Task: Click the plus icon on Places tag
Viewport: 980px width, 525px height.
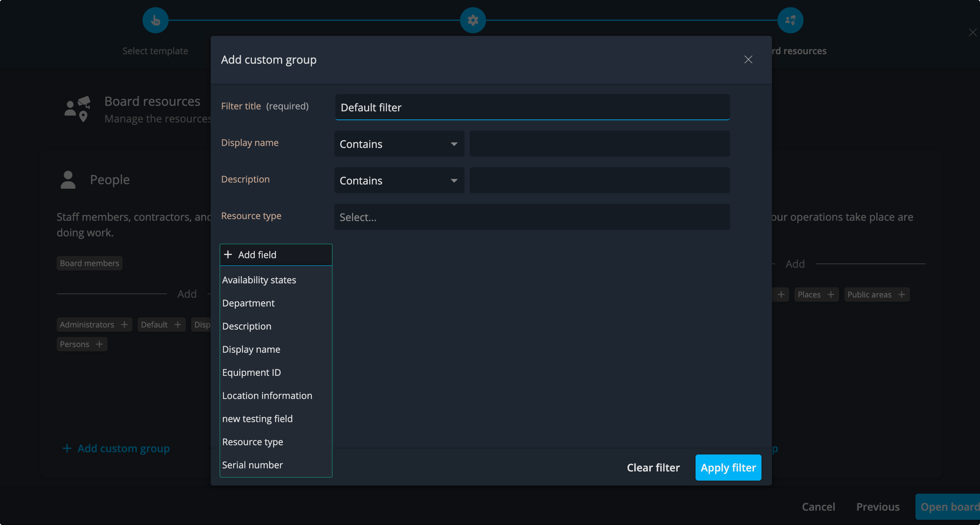Action: [831, 294]
